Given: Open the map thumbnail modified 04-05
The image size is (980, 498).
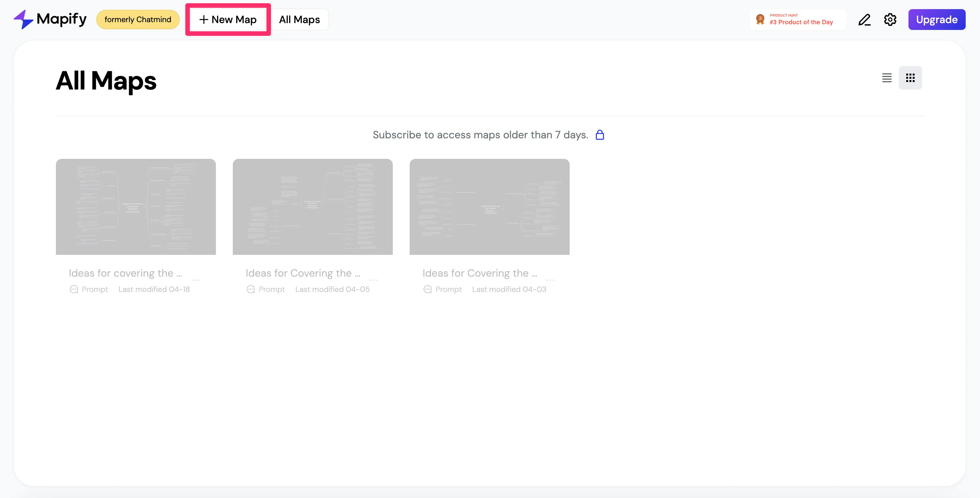Looking at the screenshot, I should click(312, 207).
